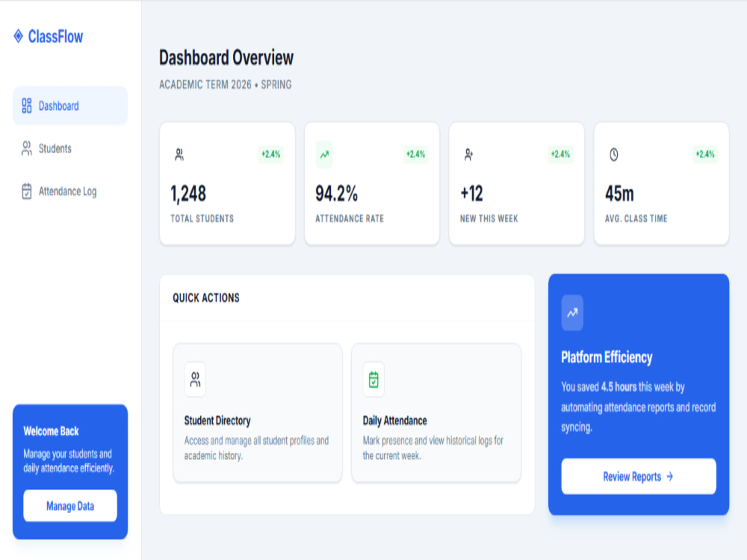Click the Manage Data button
Screen dimensions: 747x560
point(70,505)
